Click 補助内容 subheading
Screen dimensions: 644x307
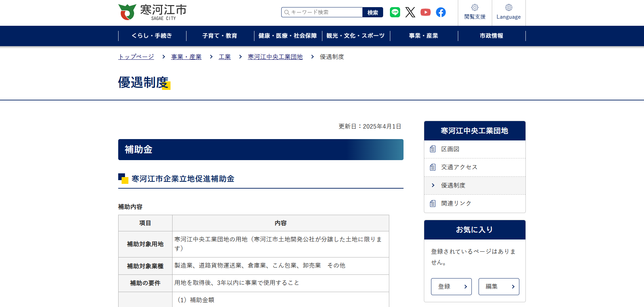pyautogui.click(x=130, y=207)
